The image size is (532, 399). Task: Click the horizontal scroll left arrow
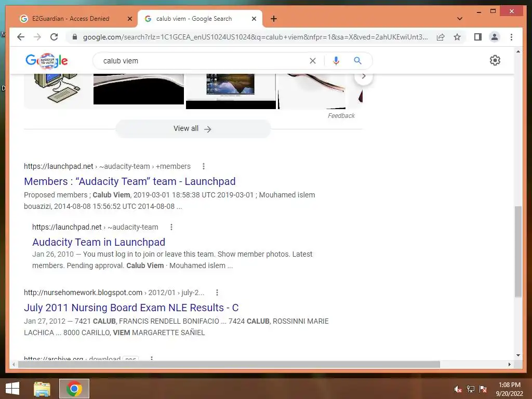tap(13, 364)
